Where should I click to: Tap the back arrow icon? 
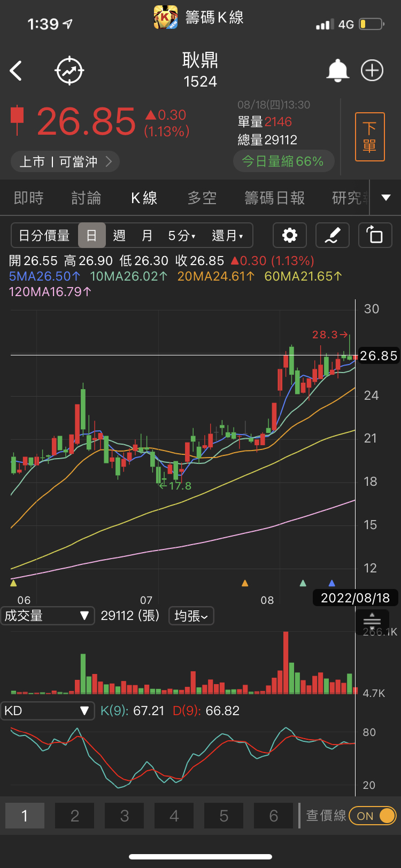pos(16,71)
